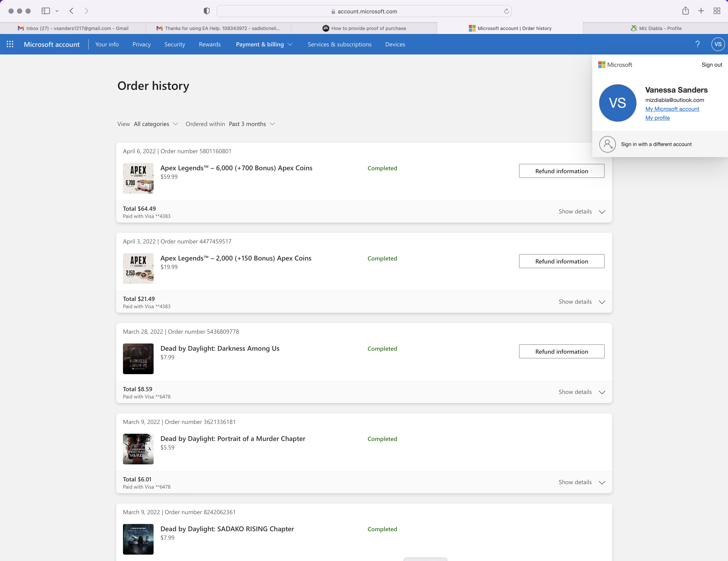The height and width of the screenshot is (561, 728).
Task: Click Apex 6,700 coins thumbnail
Action: pyautogui.click(x=138, y=178)
